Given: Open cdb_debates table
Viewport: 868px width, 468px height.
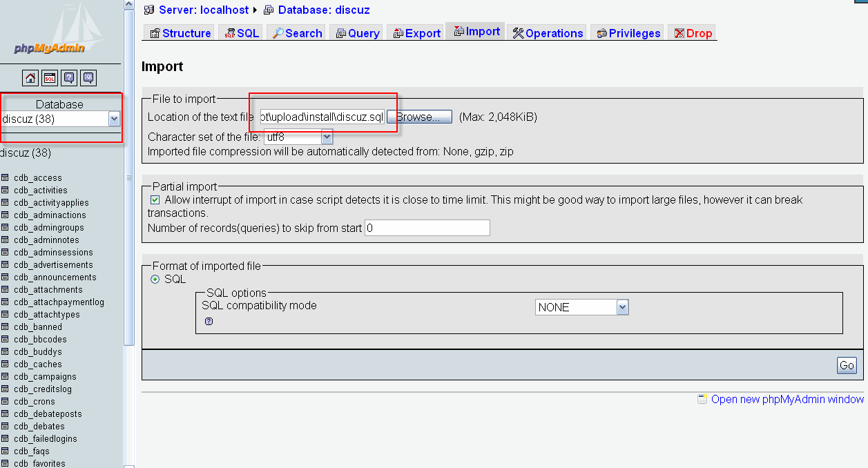Looking at the screenshot, I should pos(39,427).
